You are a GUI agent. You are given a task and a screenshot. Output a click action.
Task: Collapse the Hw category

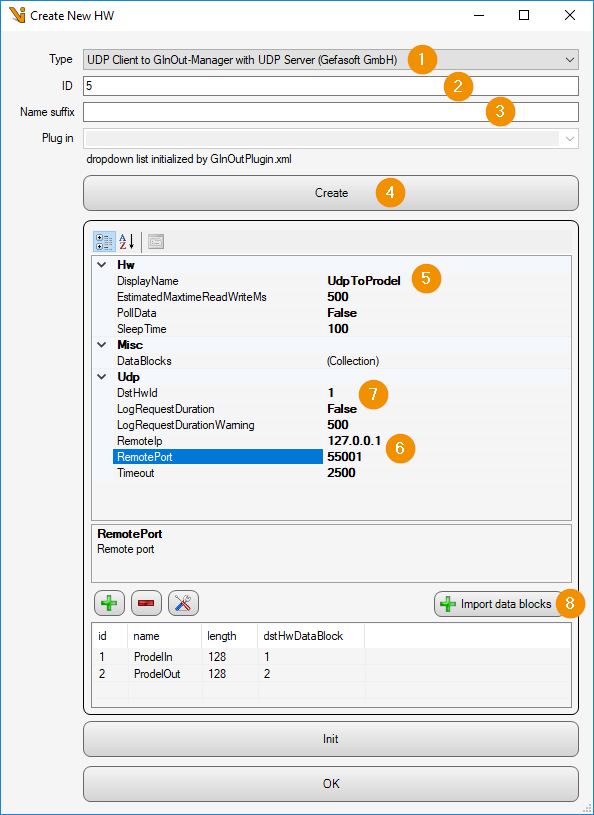point(102,265)
